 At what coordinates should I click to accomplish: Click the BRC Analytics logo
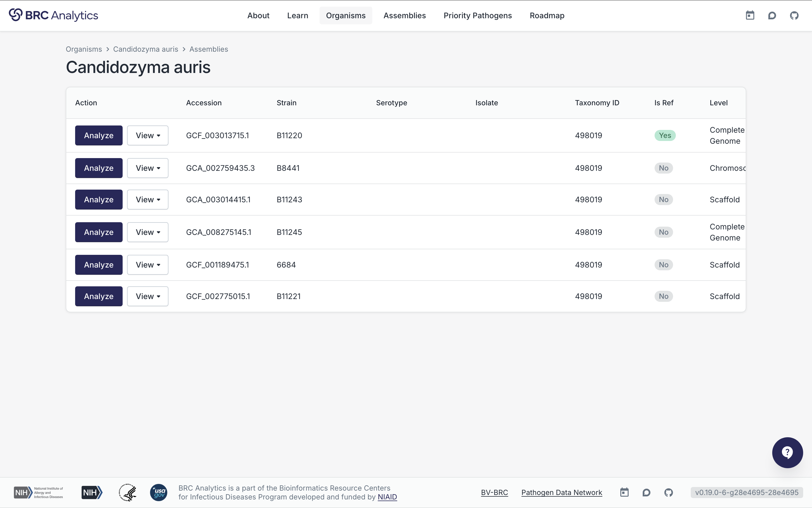pyautogui.click(x=53, y=15)
